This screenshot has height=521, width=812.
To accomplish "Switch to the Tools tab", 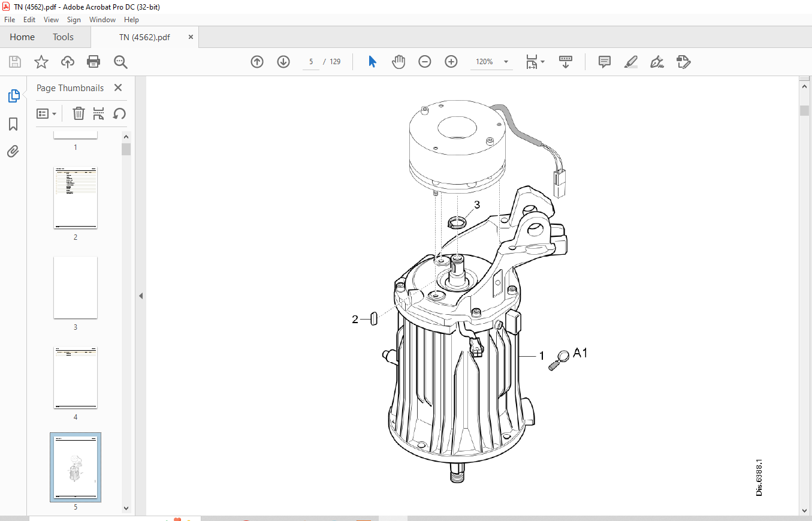I will point(63,37).
